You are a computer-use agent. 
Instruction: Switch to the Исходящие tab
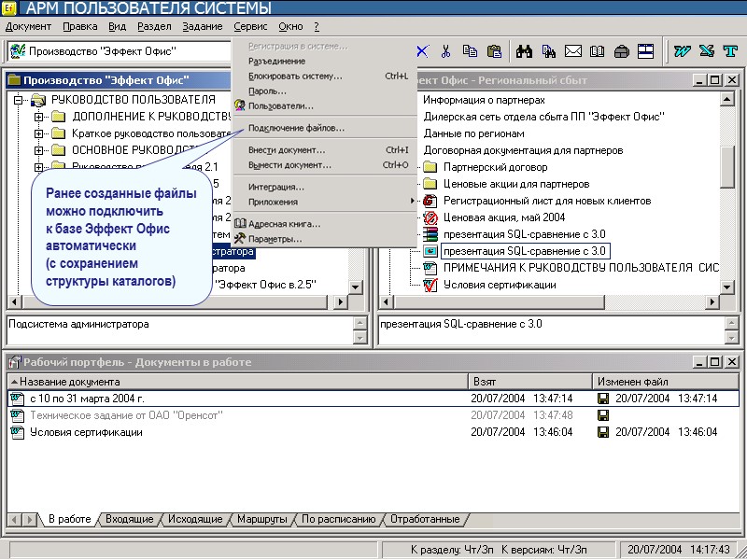[195, 519]
